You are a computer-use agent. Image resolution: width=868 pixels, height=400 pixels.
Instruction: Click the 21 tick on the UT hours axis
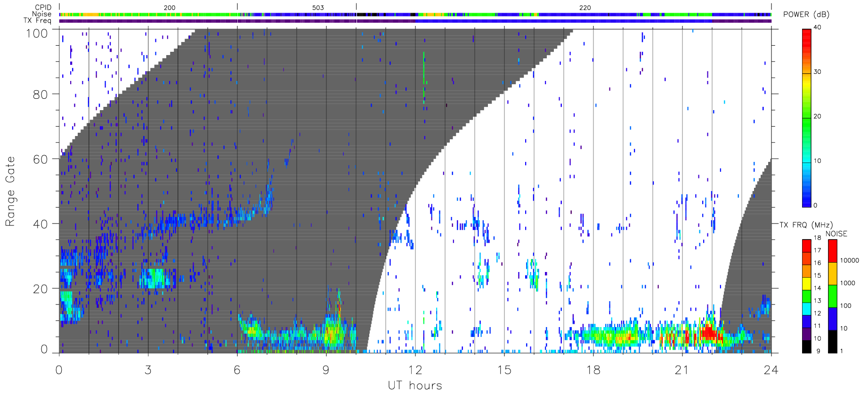tap(682, 370)
